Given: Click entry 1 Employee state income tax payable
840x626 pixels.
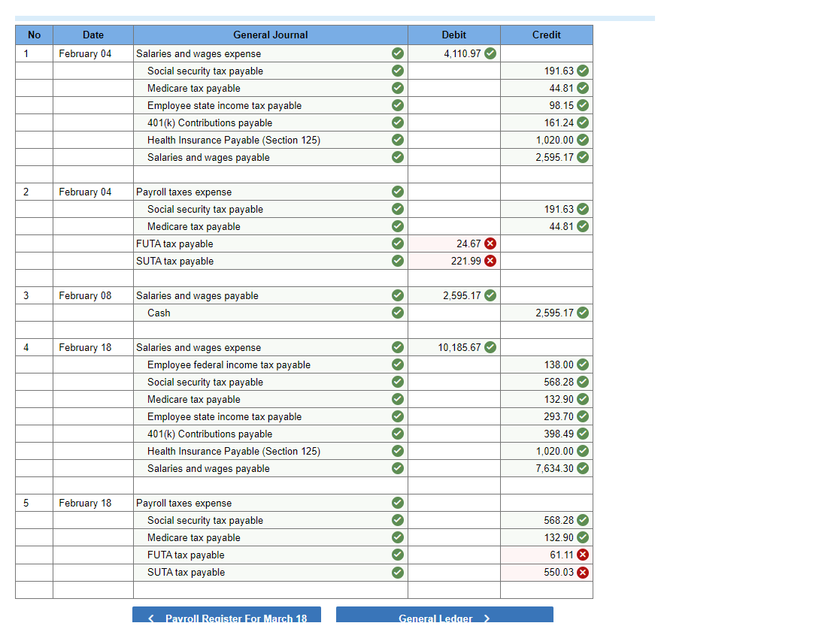Looking at the screenshot, I should (x=224, y=105).
